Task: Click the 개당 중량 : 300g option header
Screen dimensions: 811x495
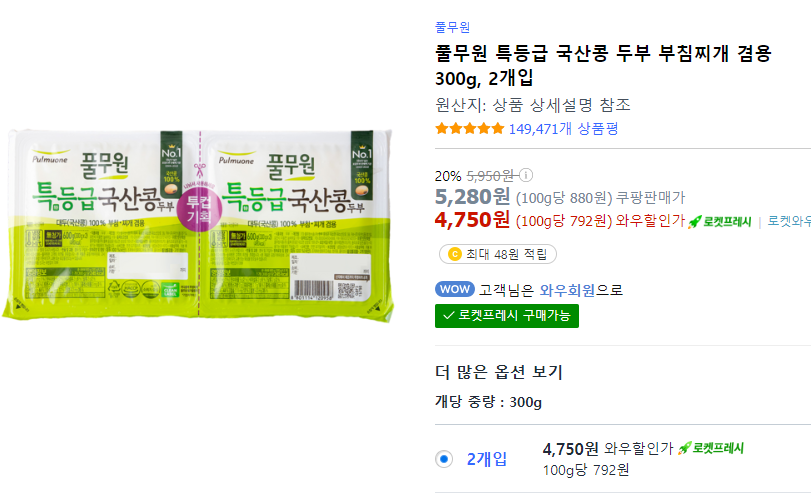Action: coord(488,402)
